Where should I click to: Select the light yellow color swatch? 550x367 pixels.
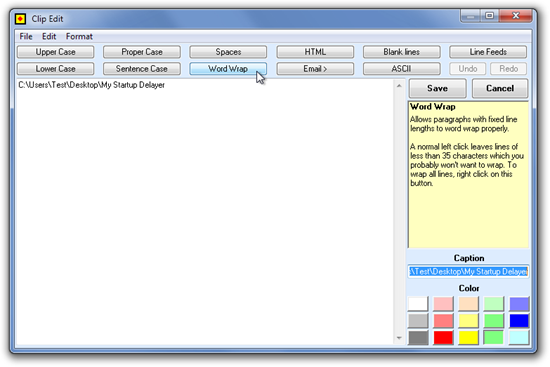468,321
